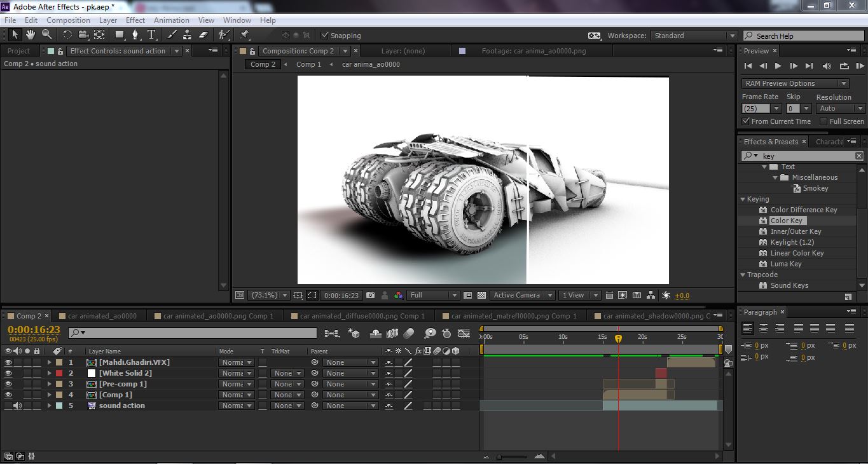Open the Graph Editor in timeline

464,333
